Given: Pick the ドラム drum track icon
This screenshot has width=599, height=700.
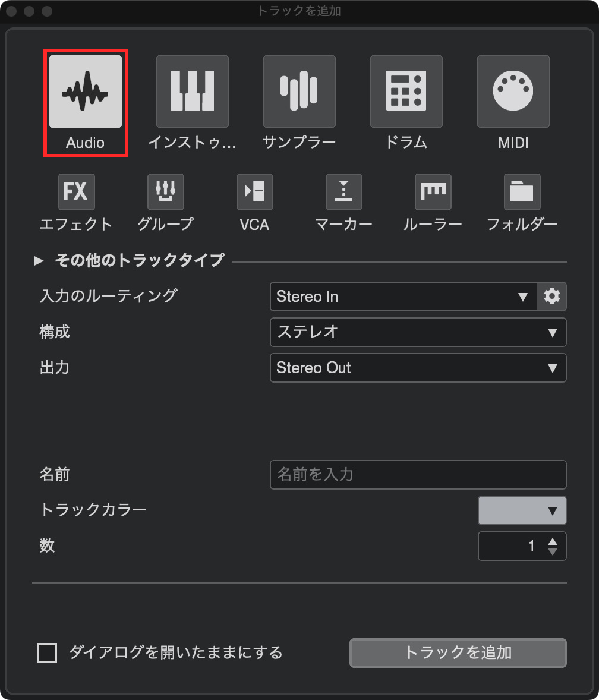Looking at the screenshot, I should coord(406,92).
